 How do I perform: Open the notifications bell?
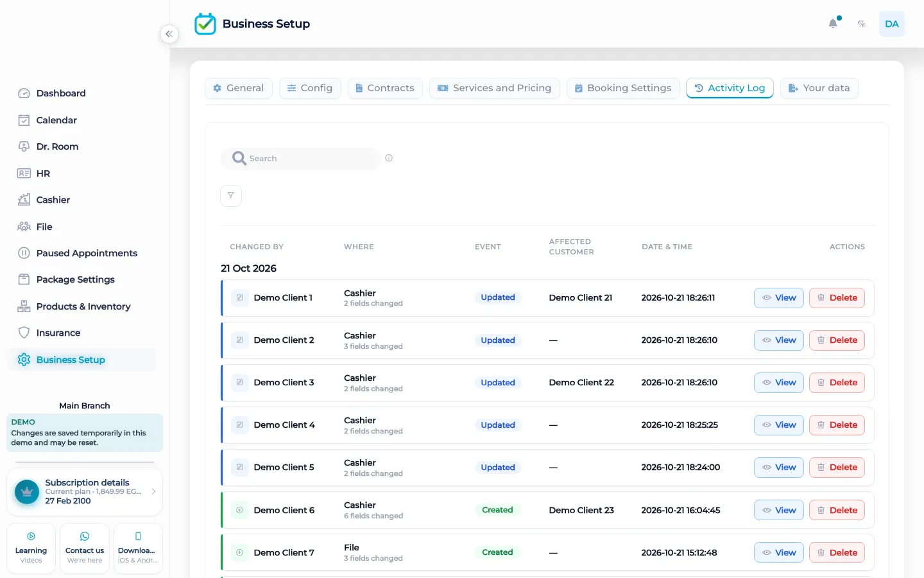pyautogui.click(x=833, y=24)
